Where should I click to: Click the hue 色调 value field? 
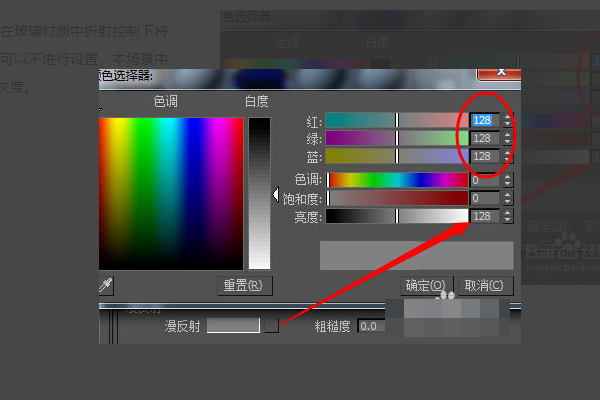(485, 180)
